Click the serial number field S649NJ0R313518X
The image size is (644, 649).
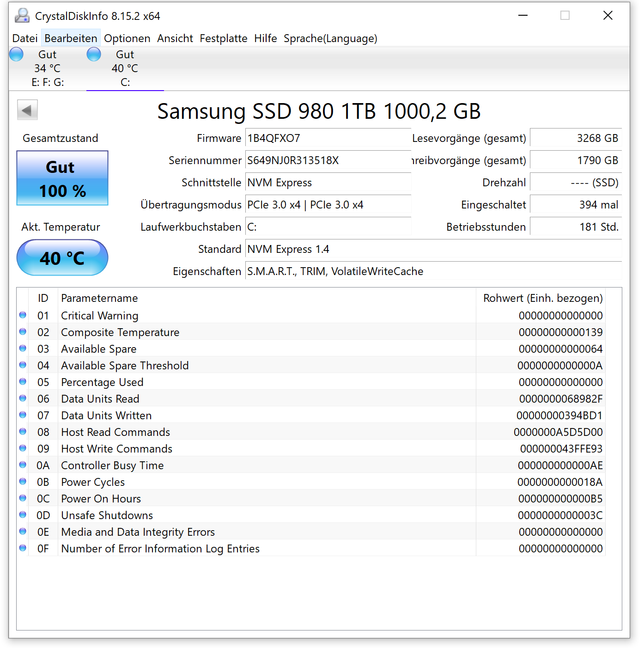tap(328, 160)
